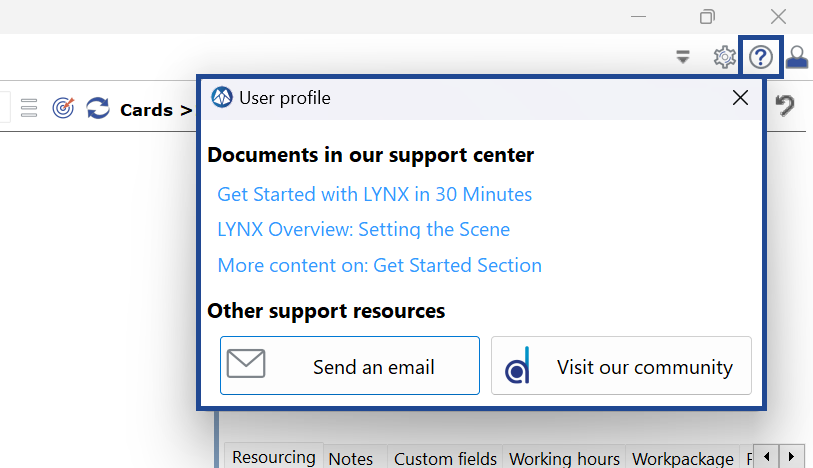Viewport: 813px width, 468px height.
Task: Switch to the Notes tab
Action: coord(351,458)
